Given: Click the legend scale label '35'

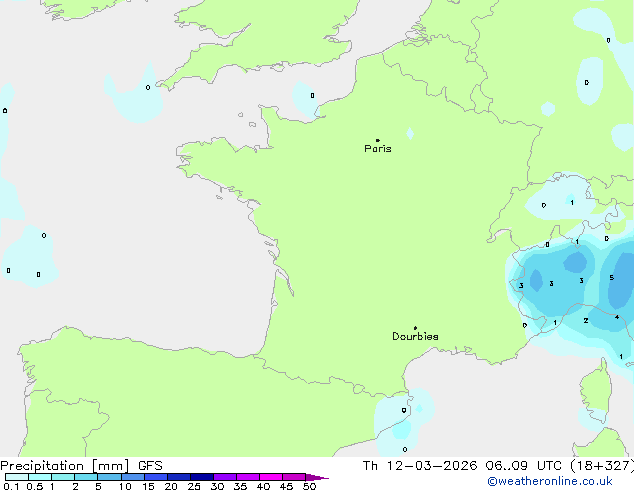Looking at the screenshot, I should coord(240,486).
